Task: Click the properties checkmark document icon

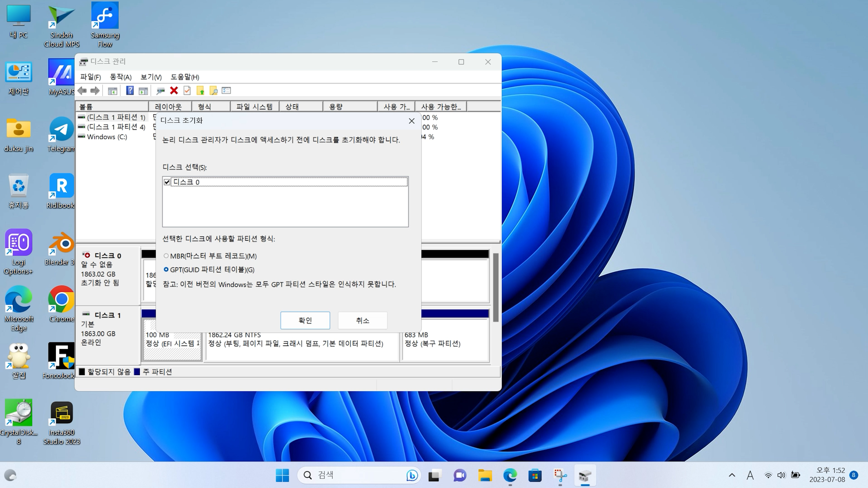Action: [x=187, y=91]
